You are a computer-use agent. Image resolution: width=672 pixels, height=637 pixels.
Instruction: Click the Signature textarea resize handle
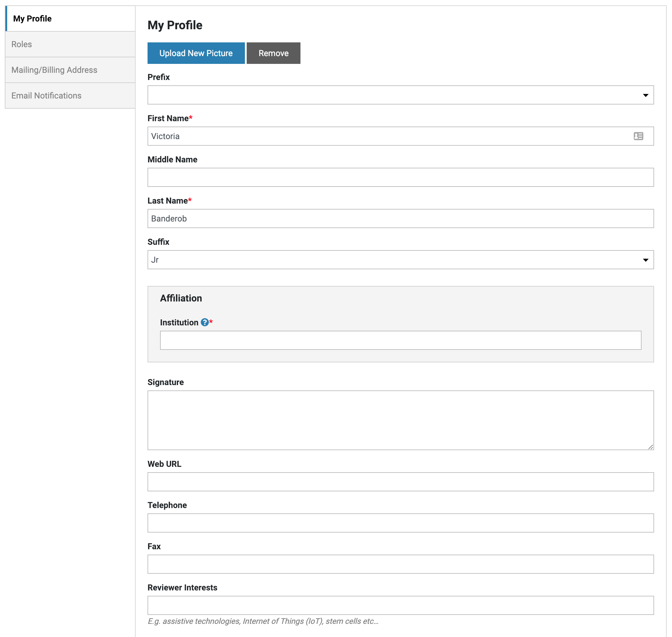click(650, 447)
